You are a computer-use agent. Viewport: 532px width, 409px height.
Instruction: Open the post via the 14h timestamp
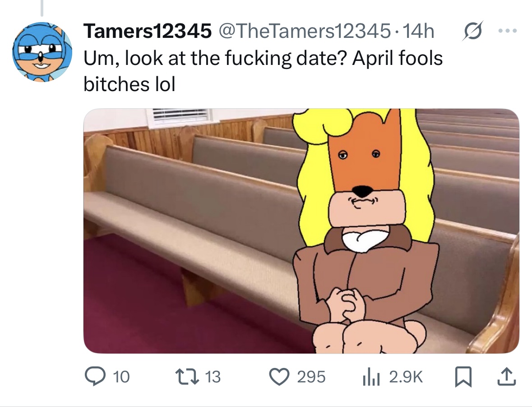tap(418, 31)
